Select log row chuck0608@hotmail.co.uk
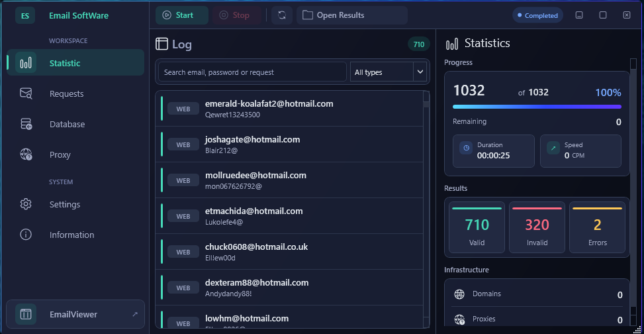Image resolution: width=644 pixels, height=334 pixels. 289,252
